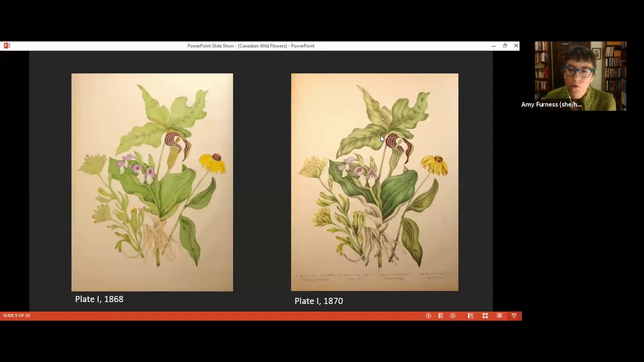
Task: Click the "Plate I, 1868" caption
Action: coord(99,299)
